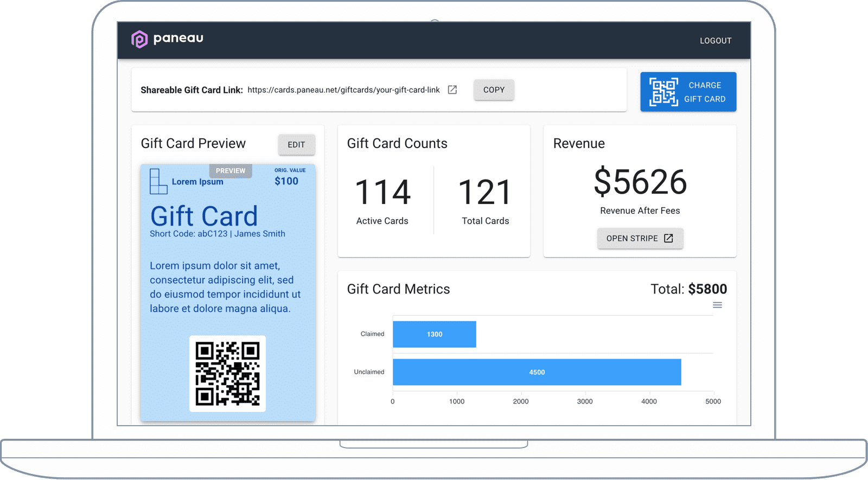The image size is (868, 480).
Task: Open Stripe via the OPEN STRIPE button
Action: point(640,238)
